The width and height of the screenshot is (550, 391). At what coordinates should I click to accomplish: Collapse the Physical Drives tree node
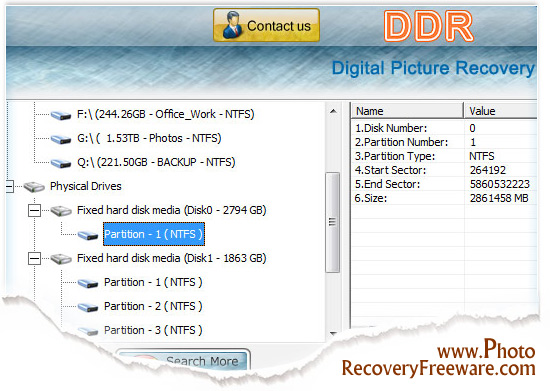(x=9, y=186)
